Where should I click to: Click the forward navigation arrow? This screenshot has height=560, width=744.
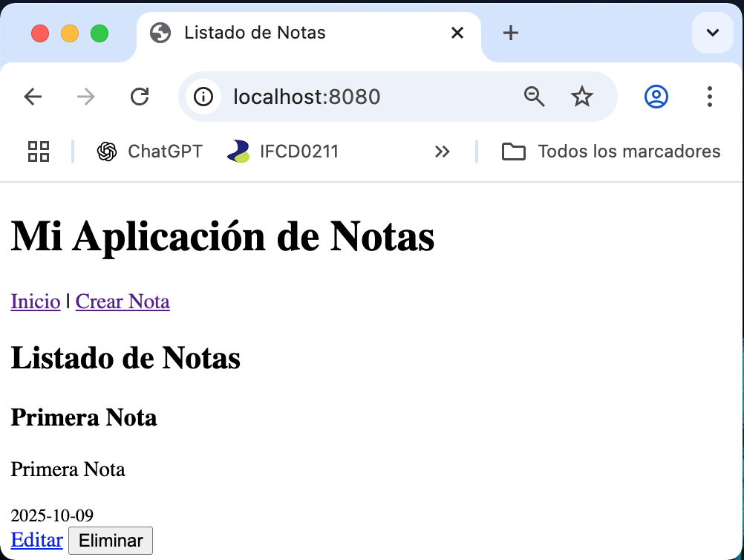[x=86, y=97]
